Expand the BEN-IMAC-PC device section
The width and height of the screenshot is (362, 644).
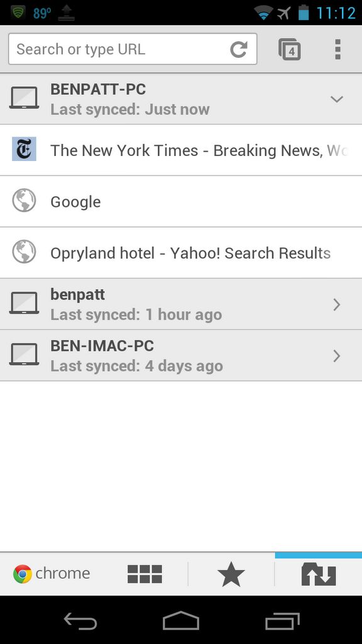181,356
